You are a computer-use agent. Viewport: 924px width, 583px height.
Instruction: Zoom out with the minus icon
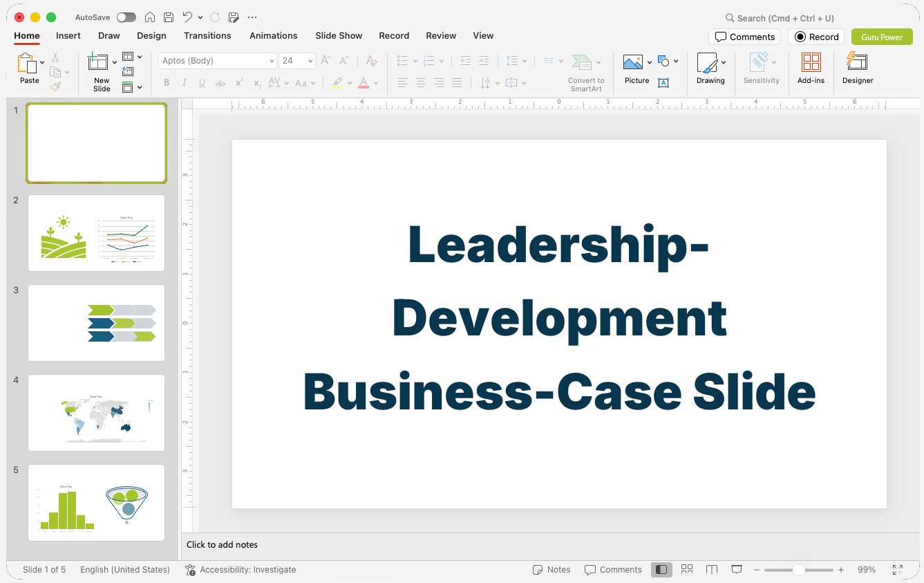pyautogui.click(x=757, y=570)
